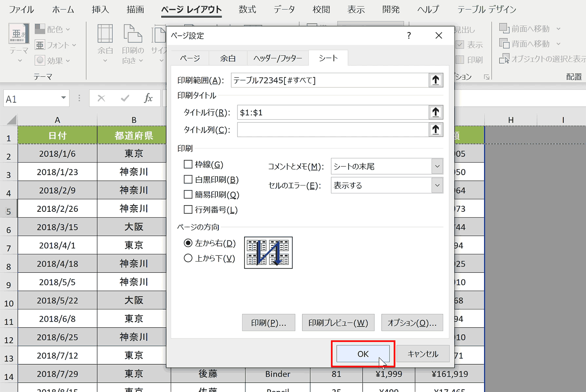Click the 印刷プレビュー(W) button

[338, 323]
